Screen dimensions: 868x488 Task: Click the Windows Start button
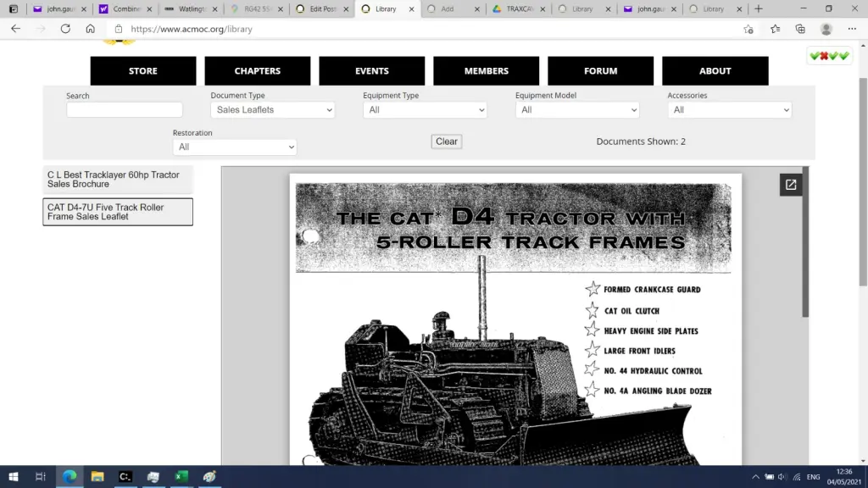pos(14,476)
